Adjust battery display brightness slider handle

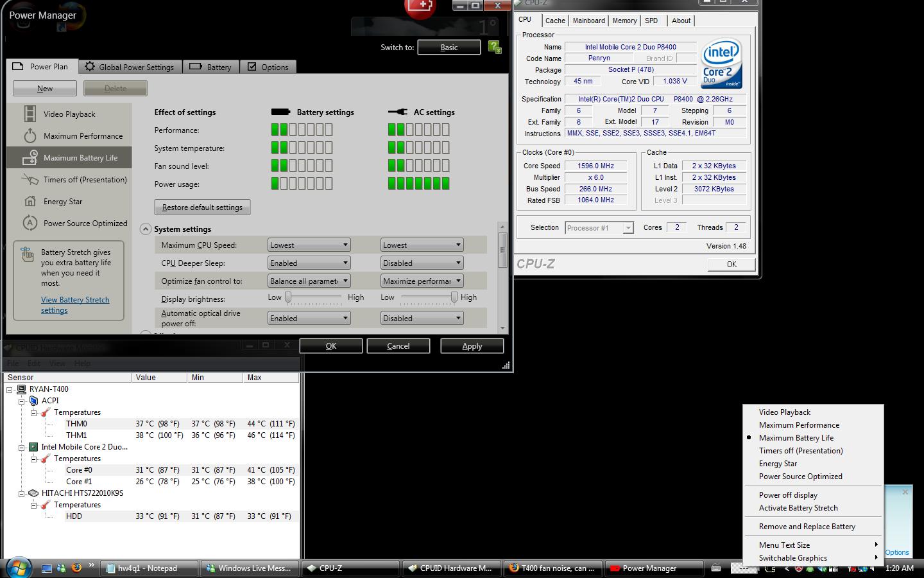pyautogui.click(x=288, y=297)
